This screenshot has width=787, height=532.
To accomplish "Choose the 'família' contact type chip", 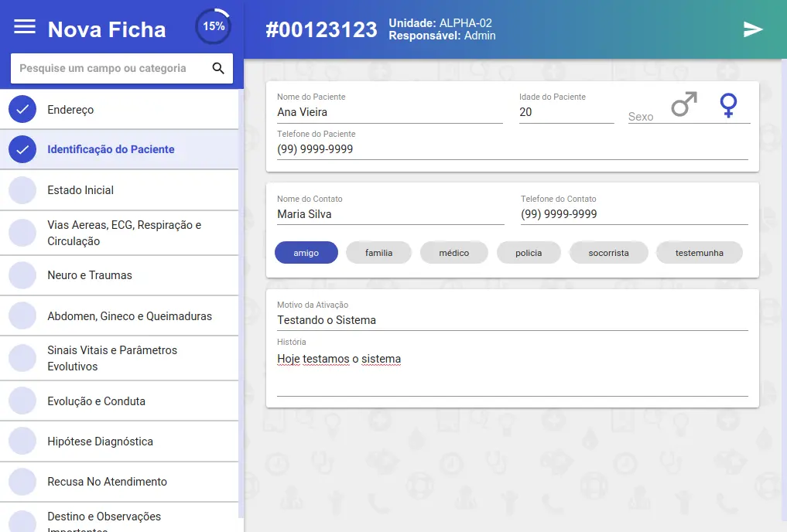I will click(378, 253).
